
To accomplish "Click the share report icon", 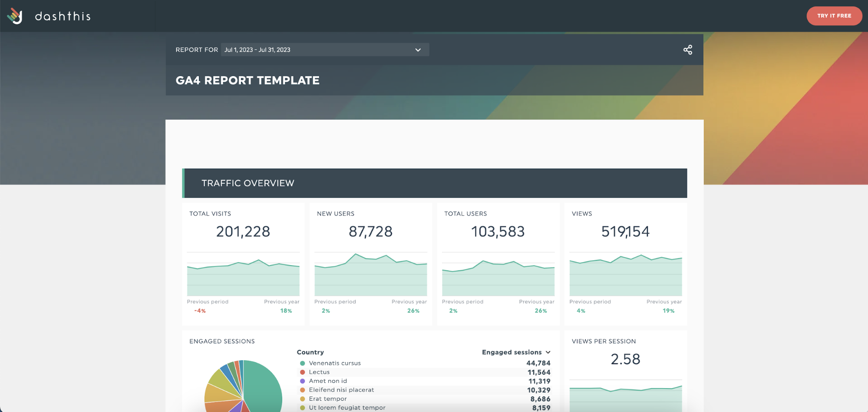I will point(688,50).
